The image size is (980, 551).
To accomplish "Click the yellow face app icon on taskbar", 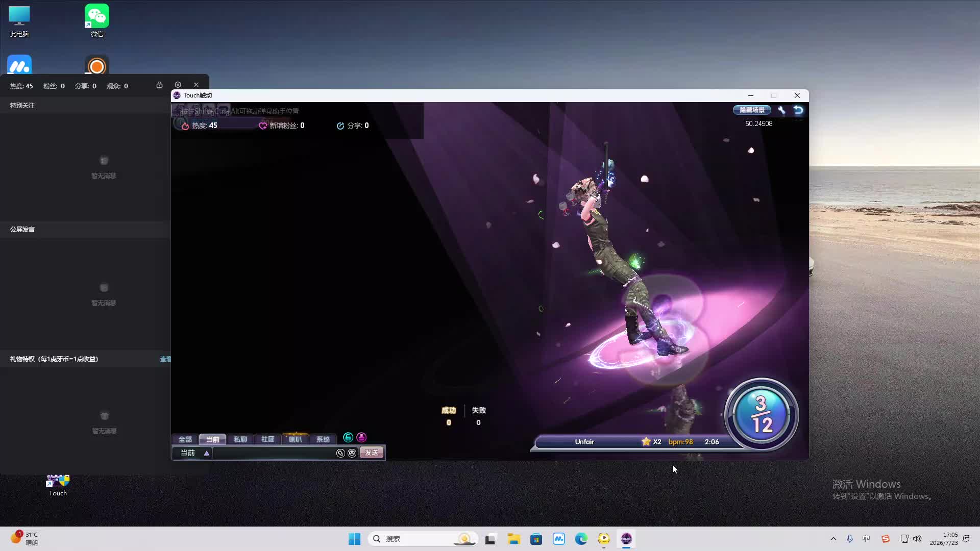I will (x=604, y=539).
